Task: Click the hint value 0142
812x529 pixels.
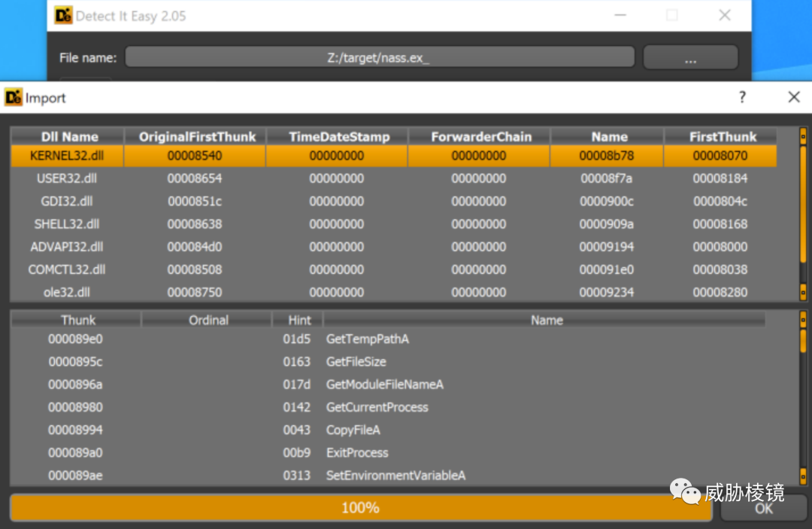Action: [x=297, y=408]
